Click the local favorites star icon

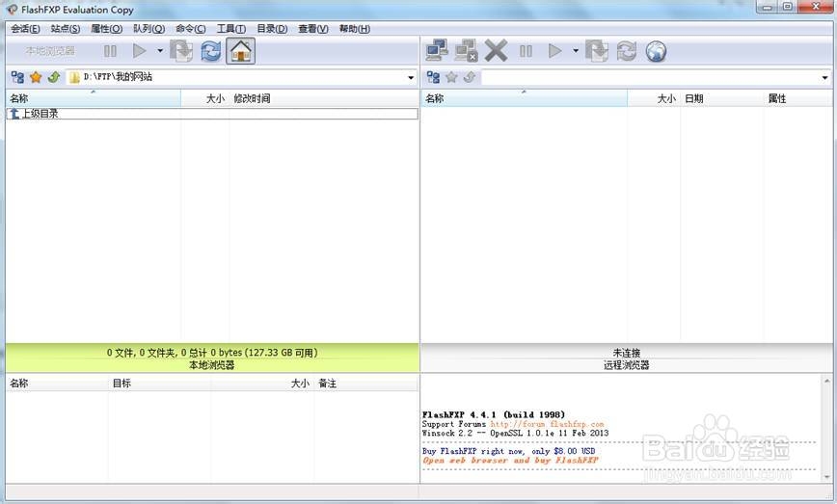pos(36,77)
